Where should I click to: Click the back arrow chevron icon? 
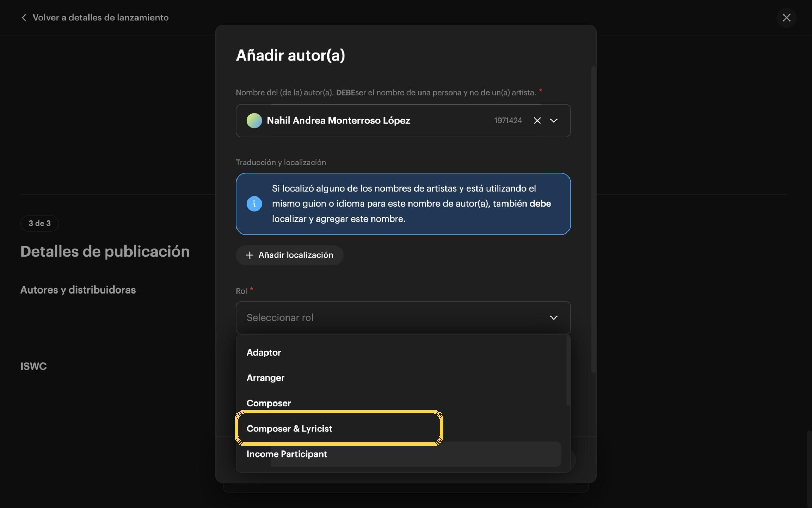pyautogui.click(x=24, y=18)
